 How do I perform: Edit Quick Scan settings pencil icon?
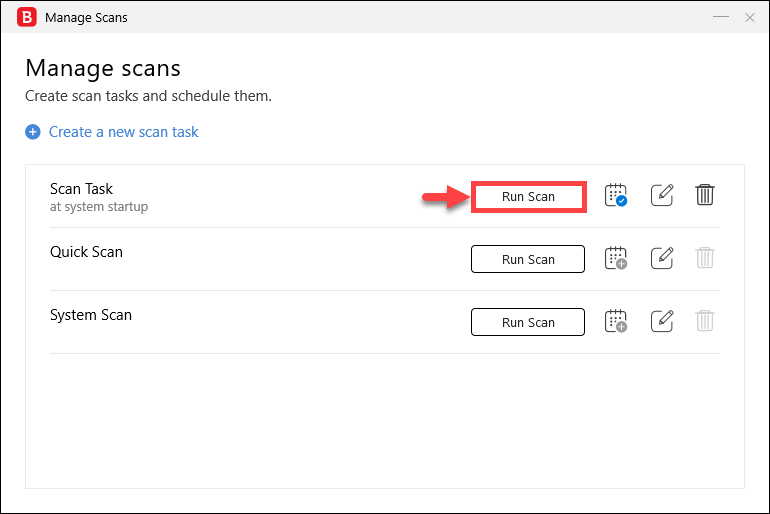click(x=661, y=258)
